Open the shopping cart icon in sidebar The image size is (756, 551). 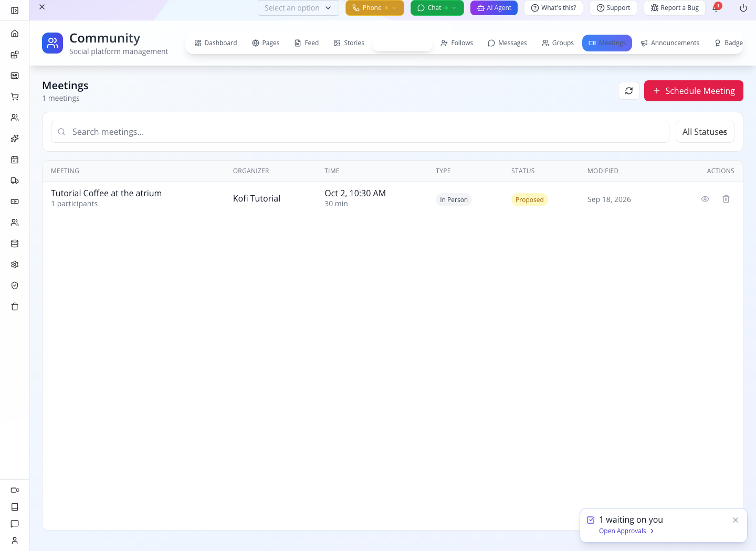[x=15, y=97]
